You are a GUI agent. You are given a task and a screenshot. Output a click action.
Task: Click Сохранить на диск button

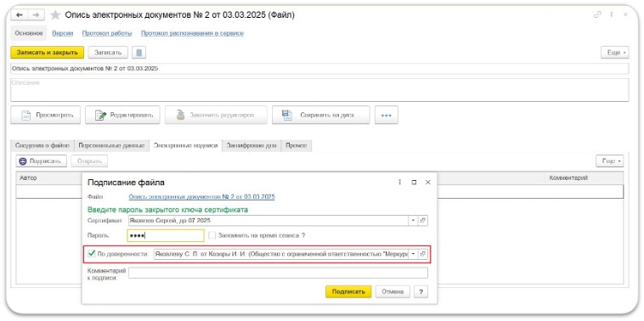click(321, 115)
